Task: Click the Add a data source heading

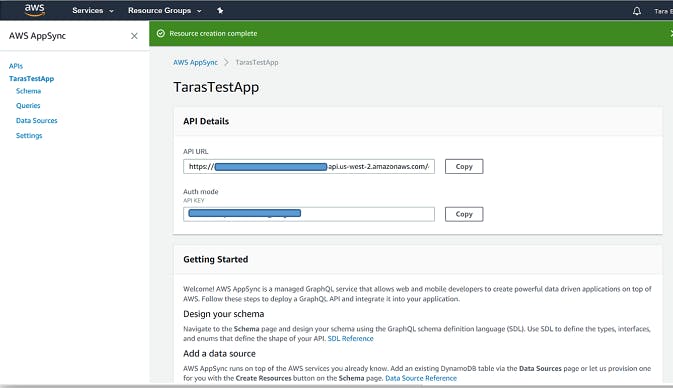Action: click(x=219, y=354)
